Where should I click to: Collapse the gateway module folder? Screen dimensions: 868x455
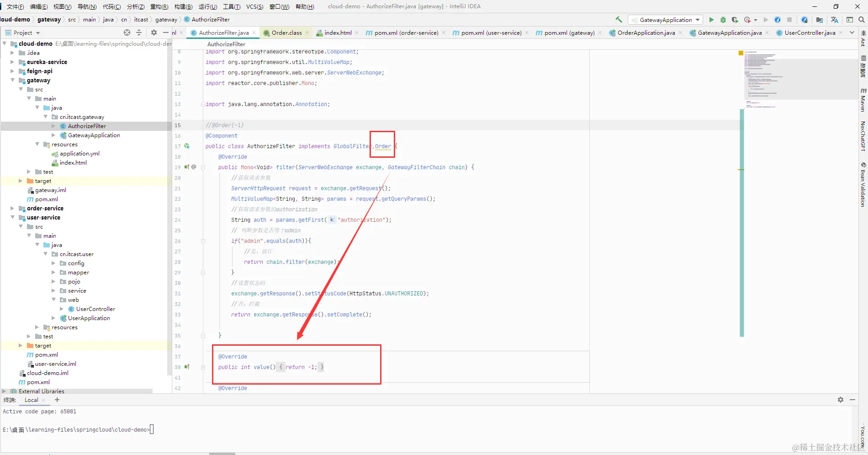13,80
